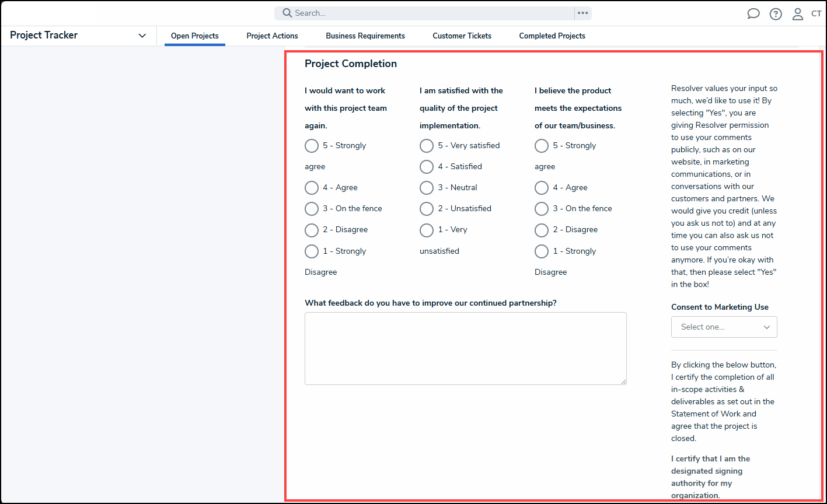Click the chevron on the Select one dropdown
Screen dimensions: 827x504
tap(766, 327)
